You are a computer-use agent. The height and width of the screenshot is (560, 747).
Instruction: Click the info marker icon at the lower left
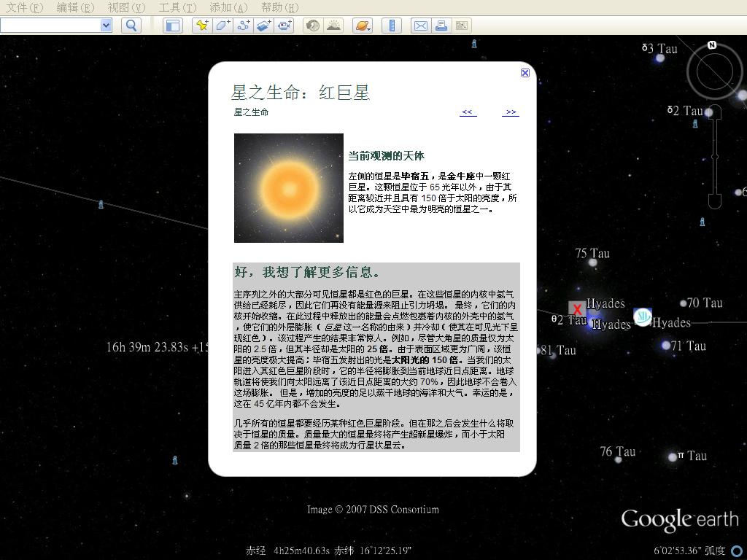click(175, 460)
